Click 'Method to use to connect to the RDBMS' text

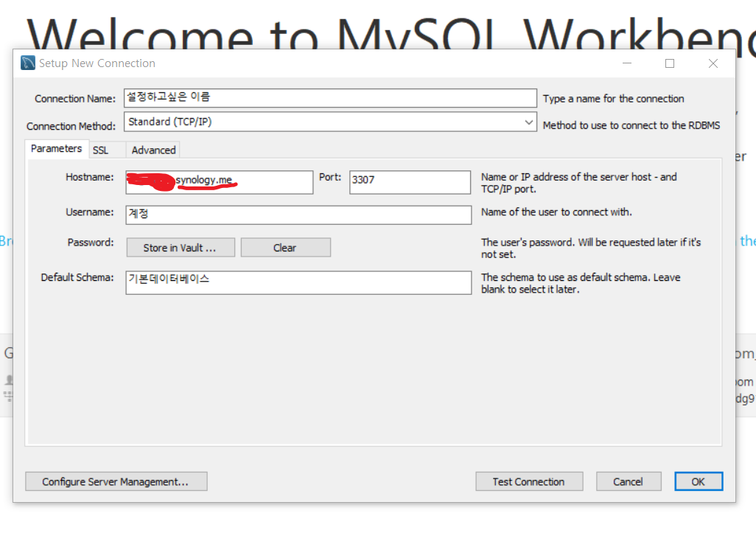point(631,125)
